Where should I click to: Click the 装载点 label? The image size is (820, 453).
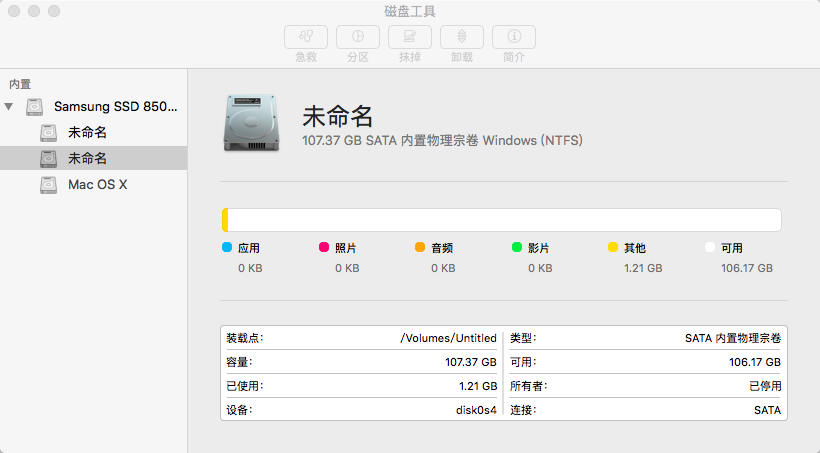pyautogui.click(x=244, y=338)
